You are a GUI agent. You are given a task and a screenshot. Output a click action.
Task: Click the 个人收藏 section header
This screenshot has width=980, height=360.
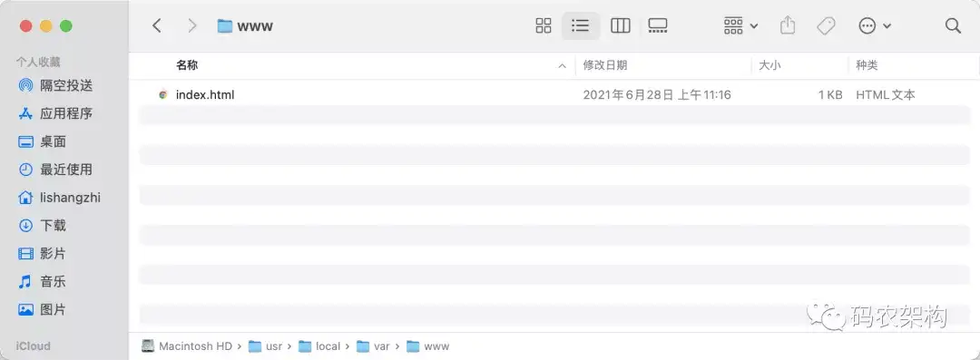(38, 62)
